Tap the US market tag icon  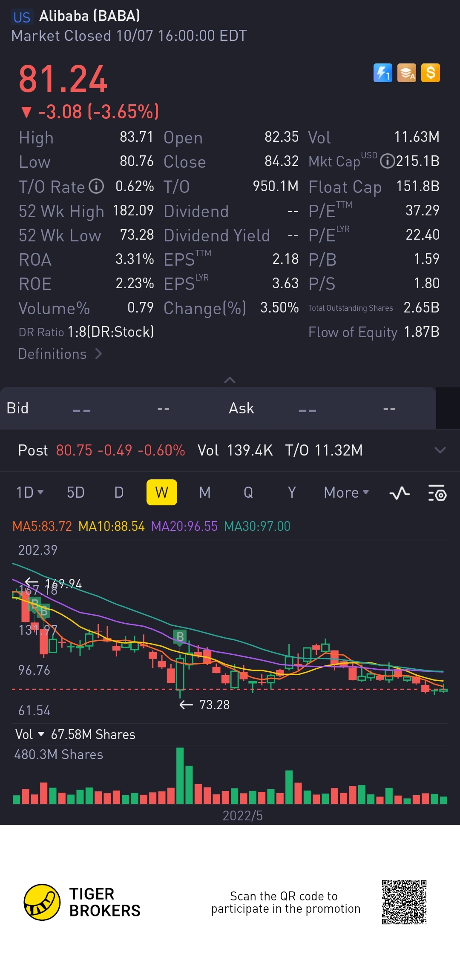pos(22,17)
